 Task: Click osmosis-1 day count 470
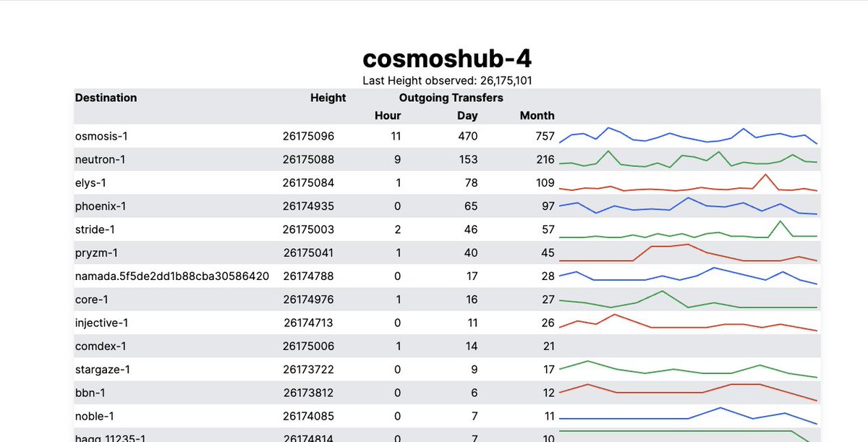click(468, 136)
